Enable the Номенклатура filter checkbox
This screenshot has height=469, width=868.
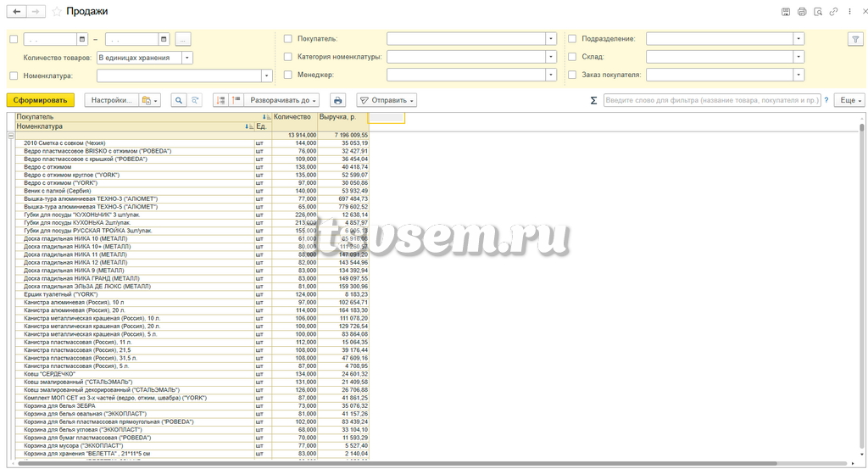click(x=14, y=75)
